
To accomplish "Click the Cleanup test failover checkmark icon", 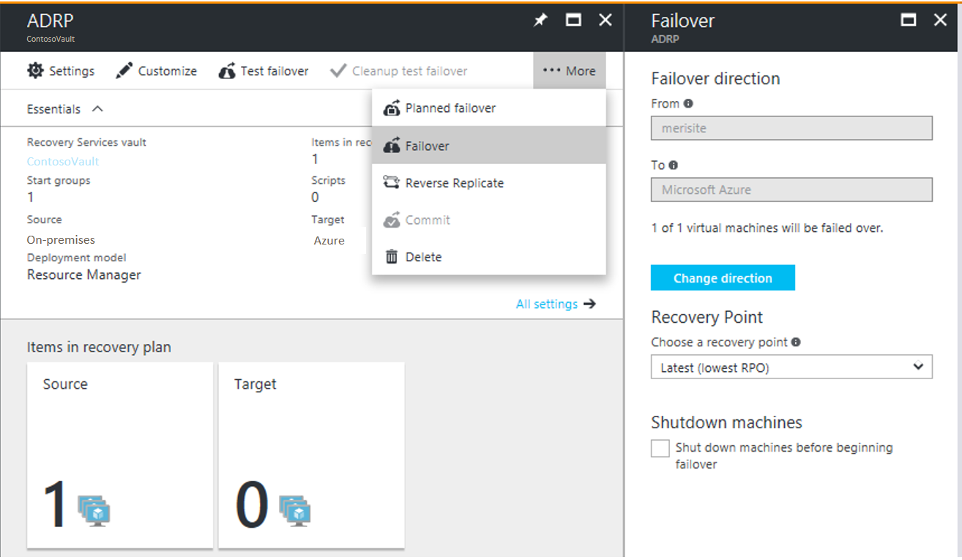I will 338,70.
